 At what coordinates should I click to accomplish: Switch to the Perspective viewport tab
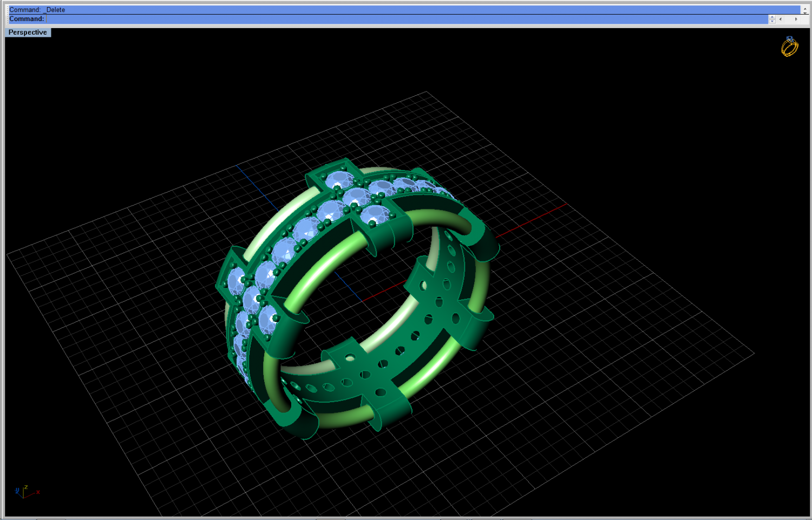pyautogui.click(x=27, y=32)
